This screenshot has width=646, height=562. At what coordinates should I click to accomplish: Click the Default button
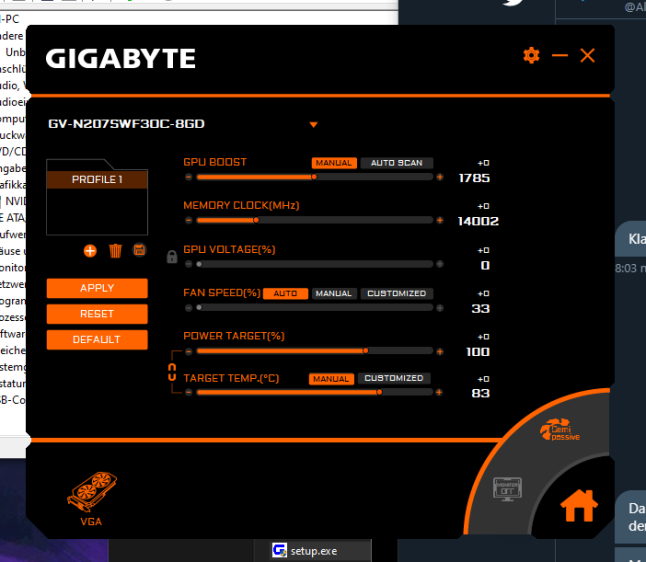pos(97,340)
